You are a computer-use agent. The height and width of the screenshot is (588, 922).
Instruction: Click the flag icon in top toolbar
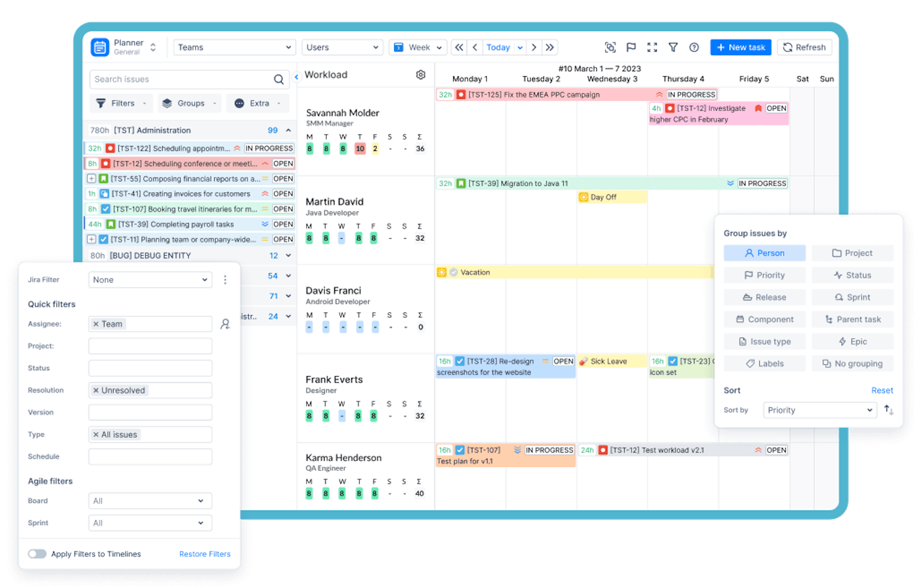click(x=631, y=48)
